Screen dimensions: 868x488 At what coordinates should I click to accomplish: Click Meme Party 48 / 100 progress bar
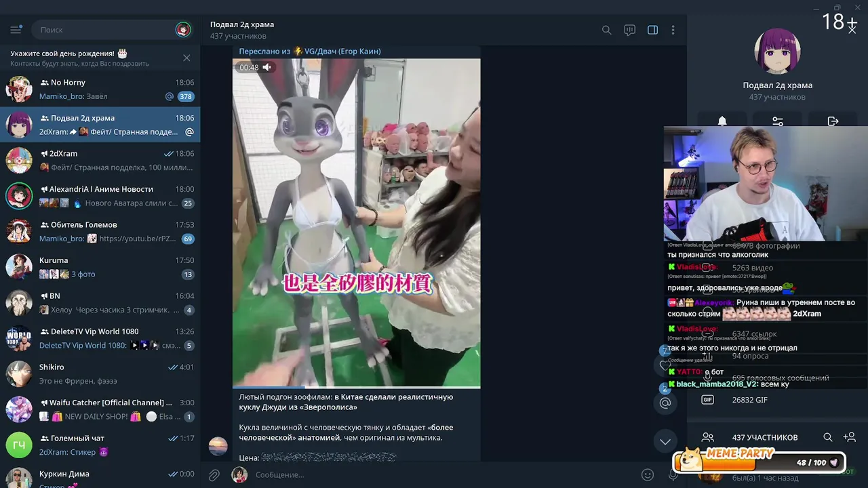click(759, 462)
